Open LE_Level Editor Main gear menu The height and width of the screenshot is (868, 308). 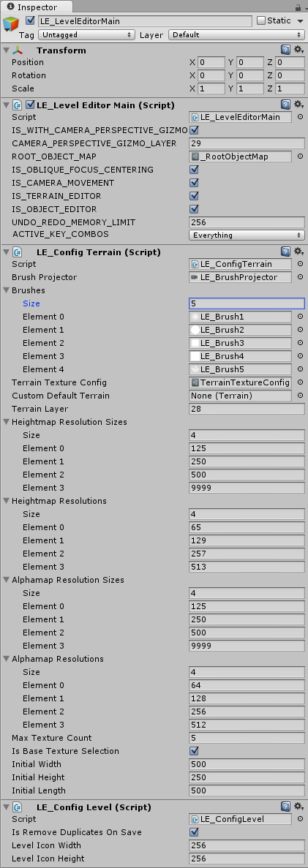point(298,105)
